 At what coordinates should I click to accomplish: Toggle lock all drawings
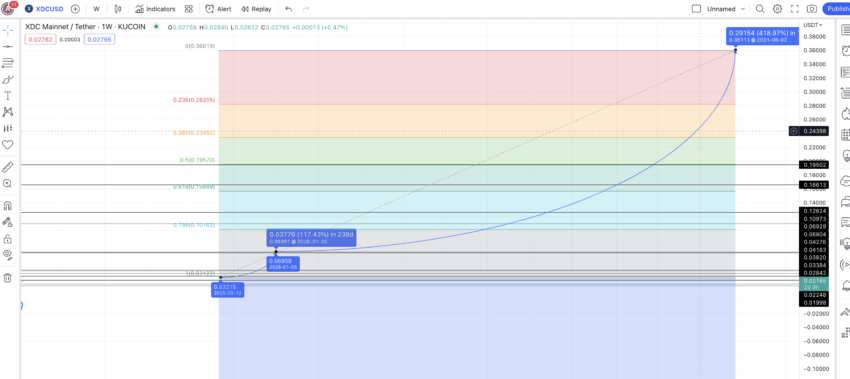pos(8,239)
